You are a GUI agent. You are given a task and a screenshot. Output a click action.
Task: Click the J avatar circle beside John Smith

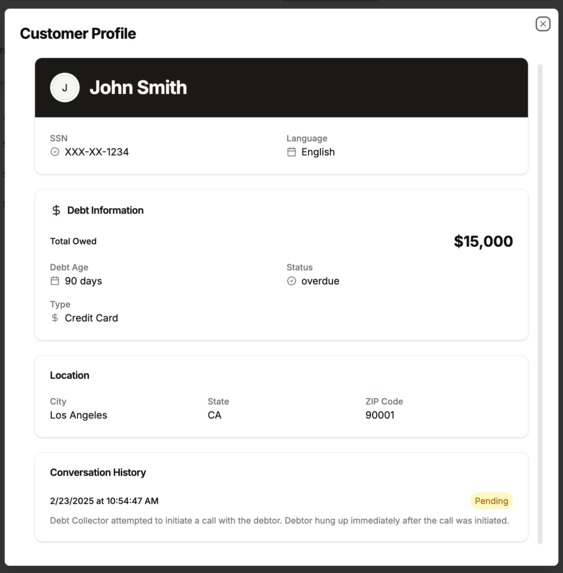(65, 87)
